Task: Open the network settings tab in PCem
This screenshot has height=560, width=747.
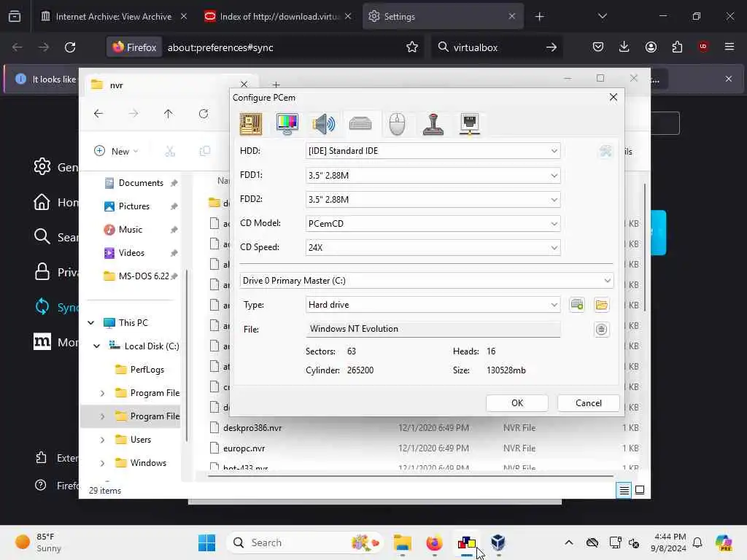Action: click(x=470, y=124)
